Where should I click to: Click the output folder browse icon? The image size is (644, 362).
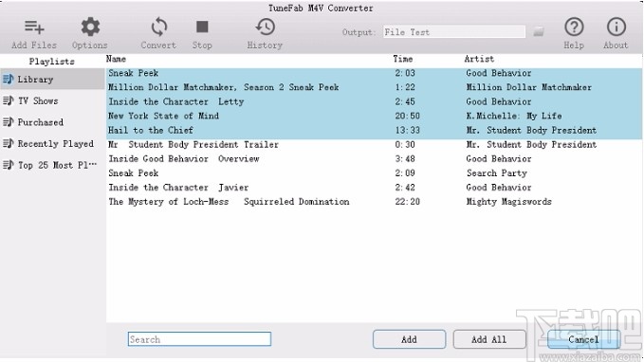(539, 31)
